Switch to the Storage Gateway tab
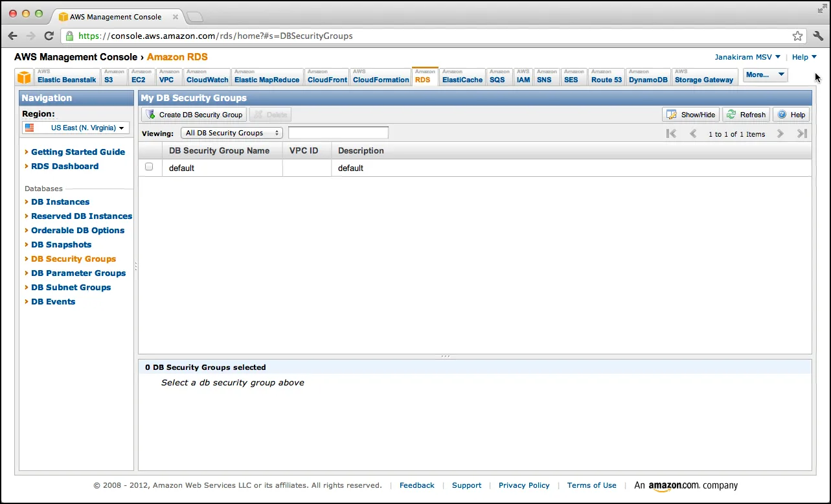The image size is (831, 504). click(x=704, y=76)
